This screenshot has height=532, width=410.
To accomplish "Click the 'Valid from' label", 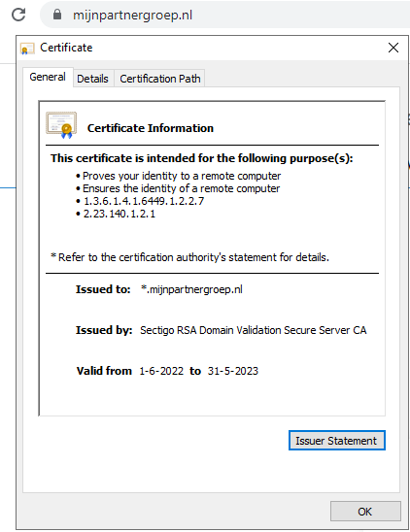I will tap(104, 371).
